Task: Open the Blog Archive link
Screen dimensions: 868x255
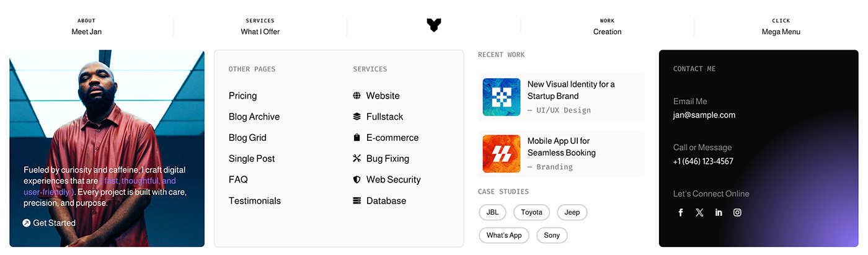Action: click(254, 117)
